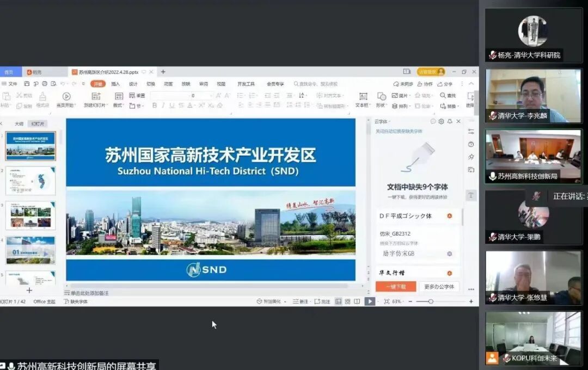Toggle Bold formatting

[x=155, y=106]
